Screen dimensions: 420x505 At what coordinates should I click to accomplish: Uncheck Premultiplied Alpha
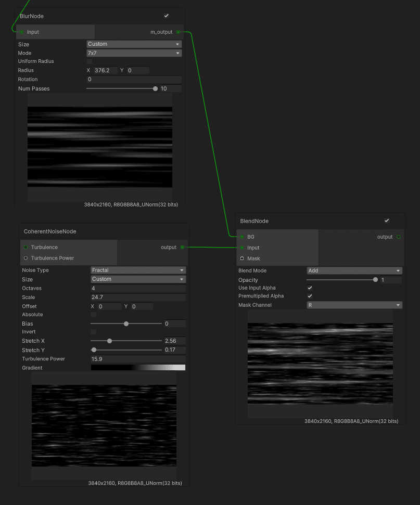310,296
